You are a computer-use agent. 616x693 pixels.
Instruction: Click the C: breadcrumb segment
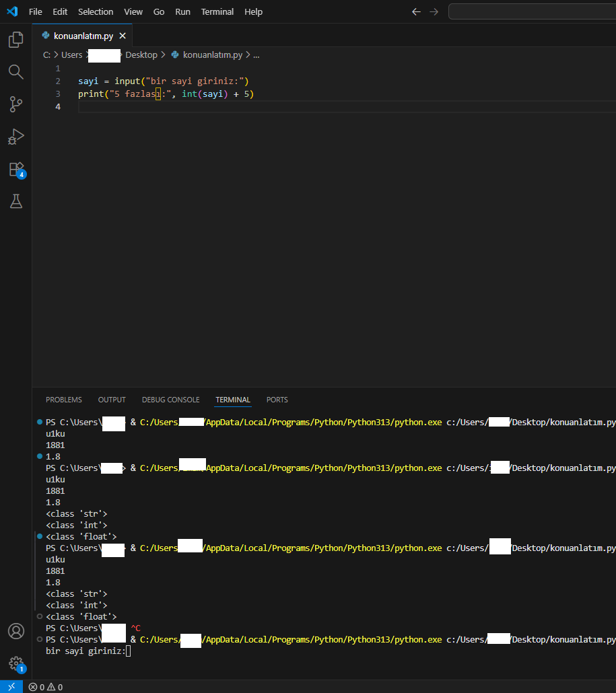coord(46,54)
